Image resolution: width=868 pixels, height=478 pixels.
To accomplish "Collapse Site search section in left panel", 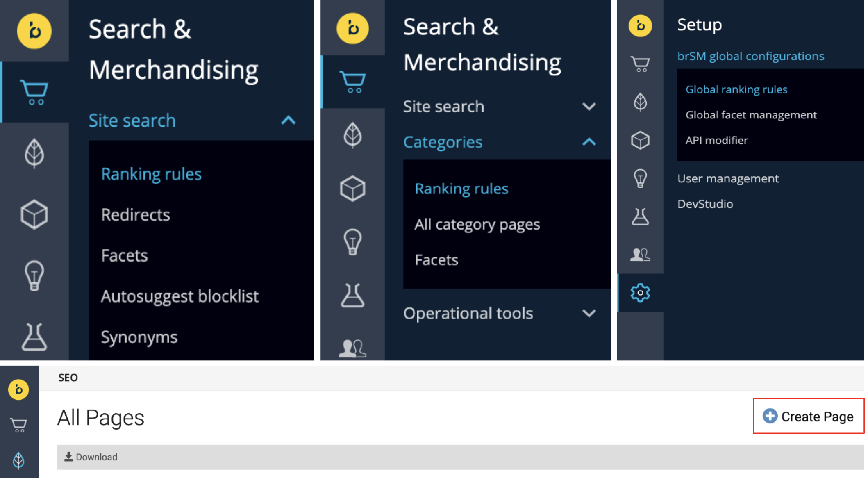I will [x=289, y=121].
